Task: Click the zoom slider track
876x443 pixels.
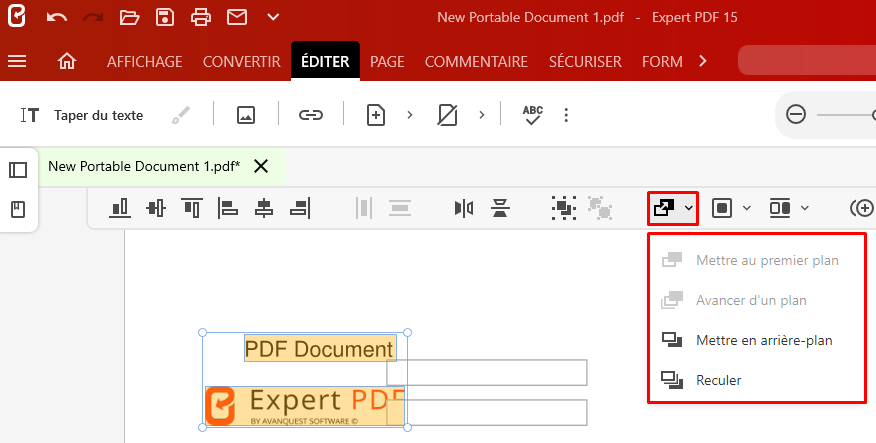Action: (x=846, y=115)
